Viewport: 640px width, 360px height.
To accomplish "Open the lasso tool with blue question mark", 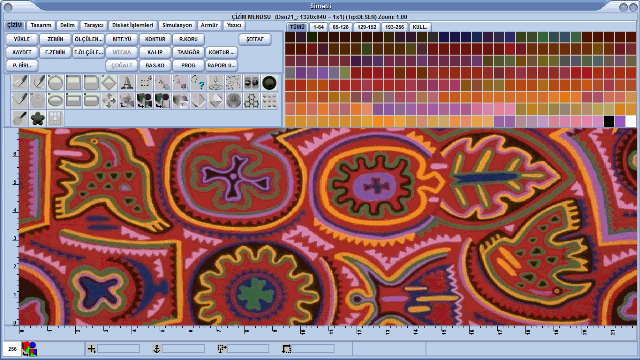I will tap(198, 82).
